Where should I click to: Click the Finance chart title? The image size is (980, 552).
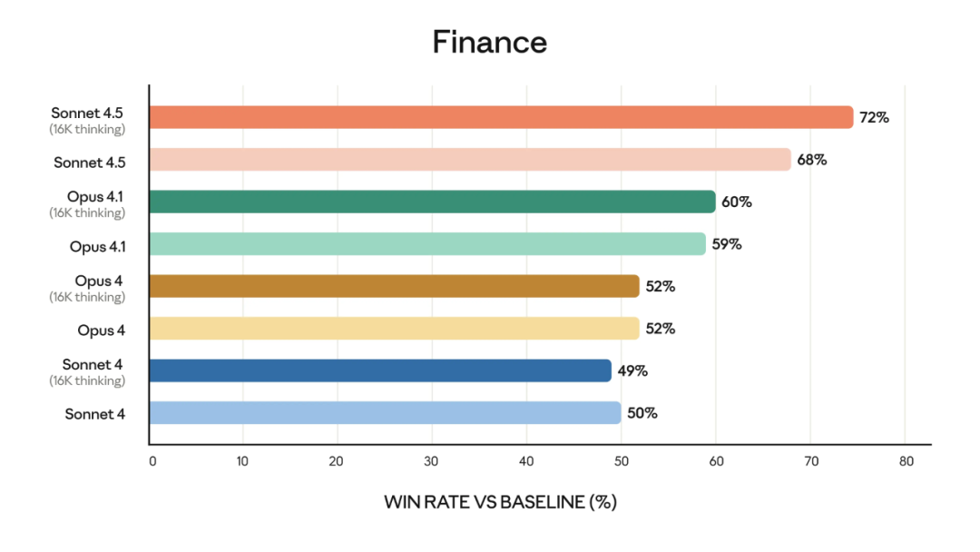coord(489,42)
